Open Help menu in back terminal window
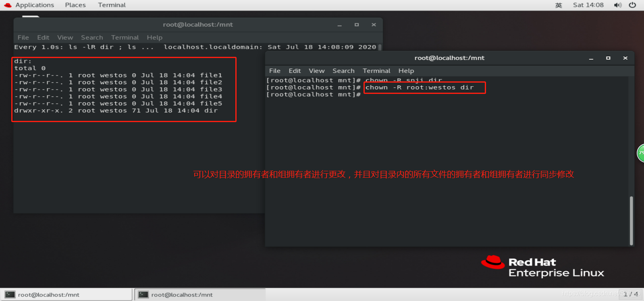This screenshot has height=301, width=644. pyautogui.click(x=154, y=37)
